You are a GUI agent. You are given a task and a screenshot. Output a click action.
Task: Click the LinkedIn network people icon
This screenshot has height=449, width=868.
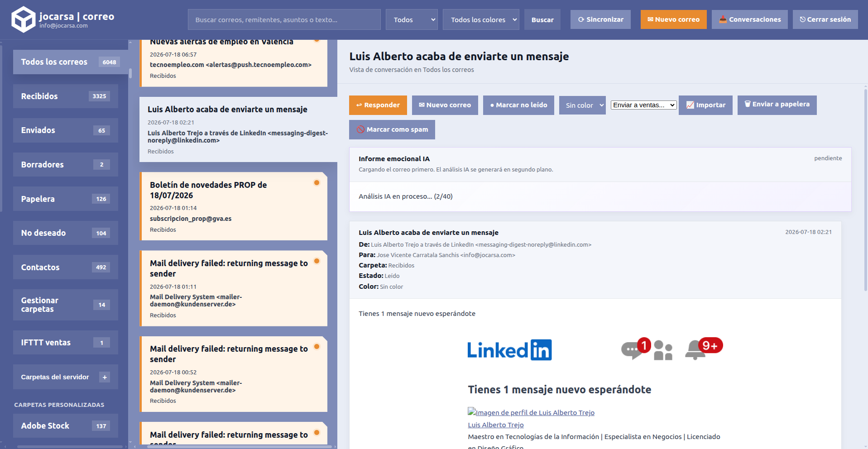(663, 350)
